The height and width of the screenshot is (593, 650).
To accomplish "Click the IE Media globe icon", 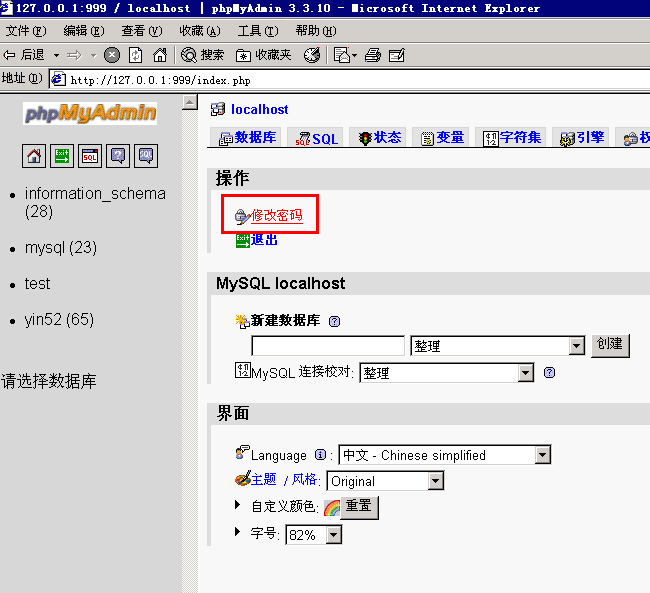I will [x=312, y=55].
